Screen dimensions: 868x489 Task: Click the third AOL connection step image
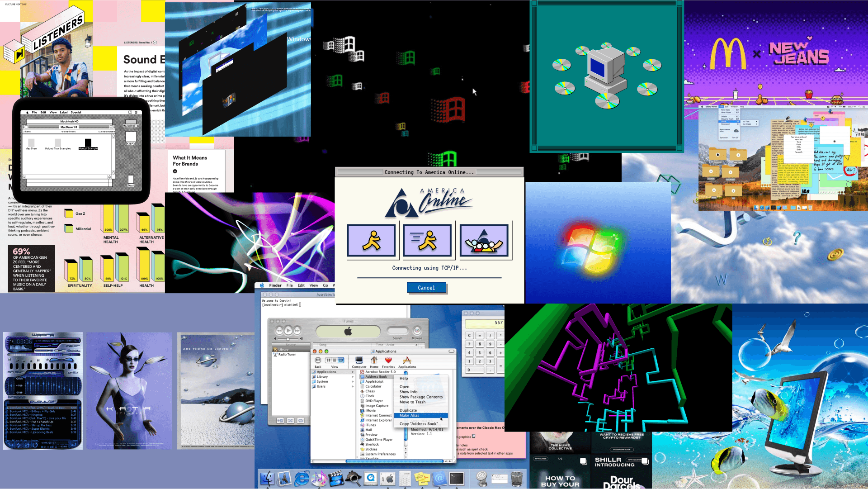pos(484,241)
